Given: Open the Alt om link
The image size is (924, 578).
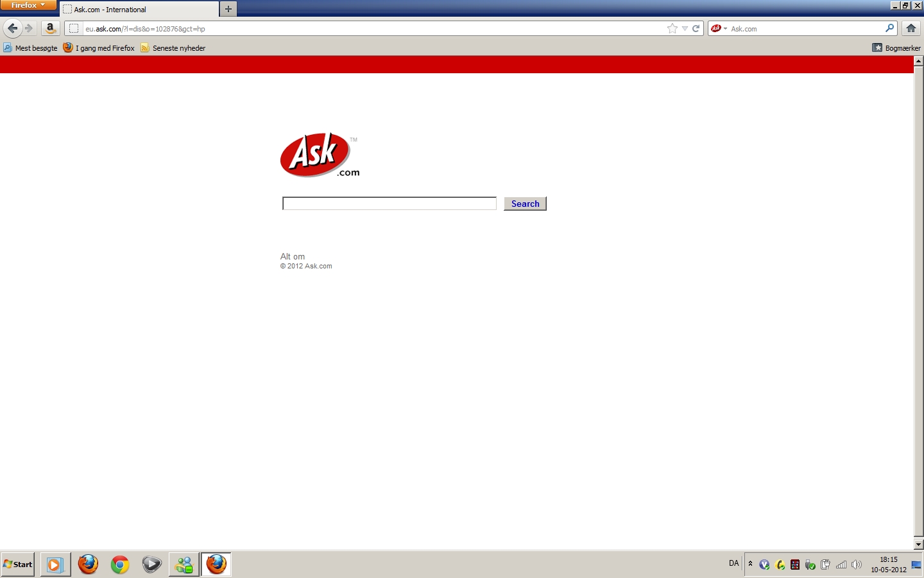Looking at the screenshot, I should (x=293, y=256).
